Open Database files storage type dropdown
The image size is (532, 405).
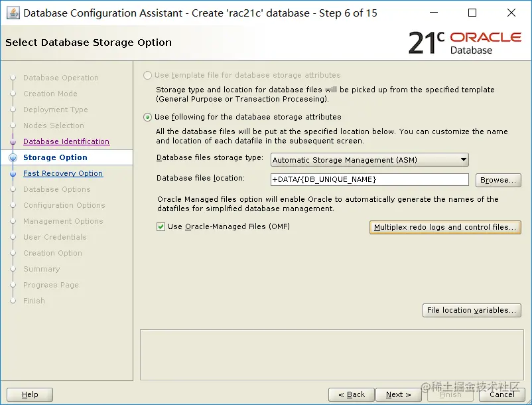point(369,160)
